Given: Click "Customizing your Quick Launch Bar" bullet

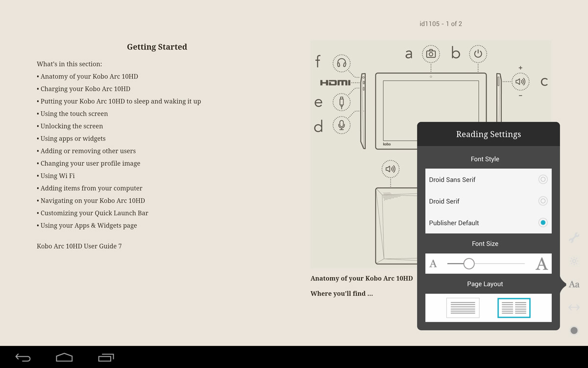Looking at the screenshot, I should [x=93, y=213].
